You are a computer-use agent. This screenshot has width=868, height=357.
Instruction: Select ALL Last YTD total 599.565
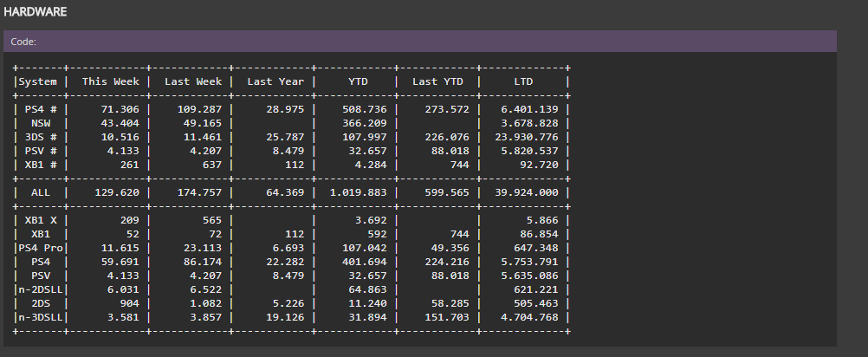tap(447, 192)
